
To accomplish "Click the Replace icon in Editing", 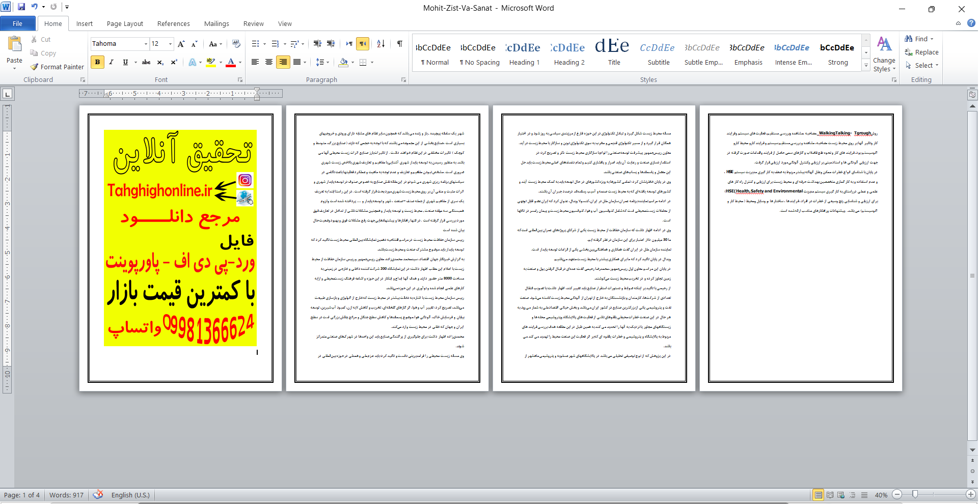I will click(x=908, y=52).
